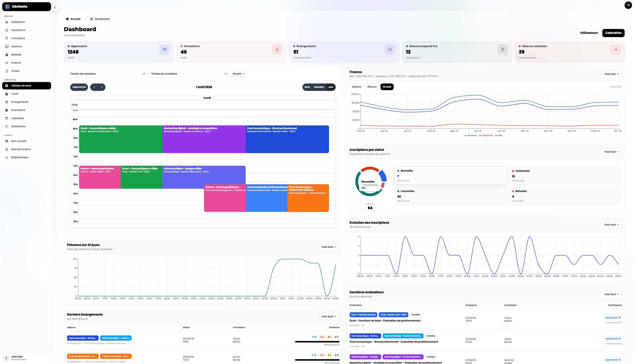The height and width of the screenshot is (364, 635).
Task: Open the Toutes les modules dropdown
Action: tap(188, 74)
